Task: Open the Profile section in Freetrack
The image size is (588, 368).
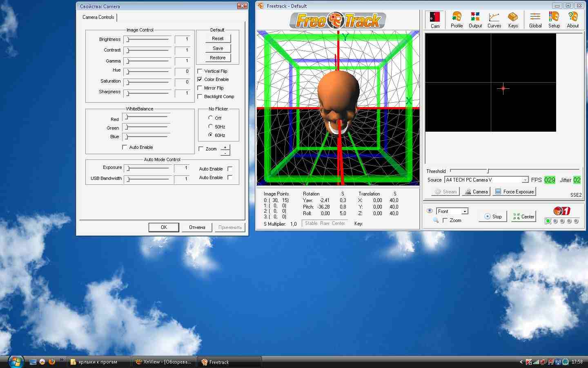Action: [457, 20]
